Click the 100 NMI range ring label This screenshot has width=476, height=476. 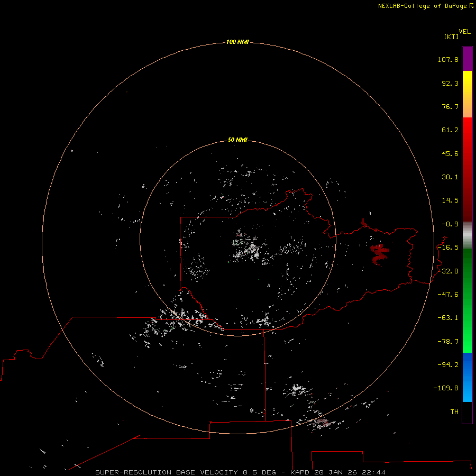(x=237, y=42)
